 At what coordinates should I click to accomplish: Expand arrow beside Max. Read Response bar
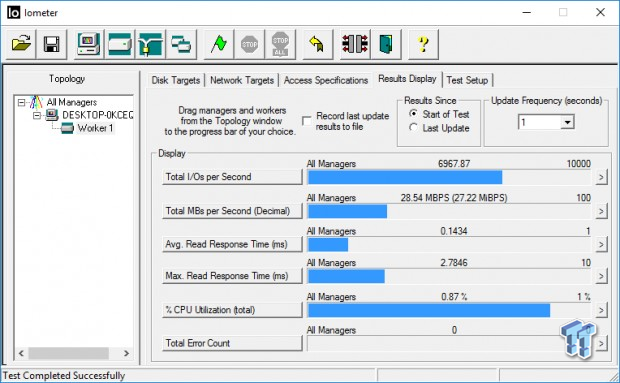601,276
